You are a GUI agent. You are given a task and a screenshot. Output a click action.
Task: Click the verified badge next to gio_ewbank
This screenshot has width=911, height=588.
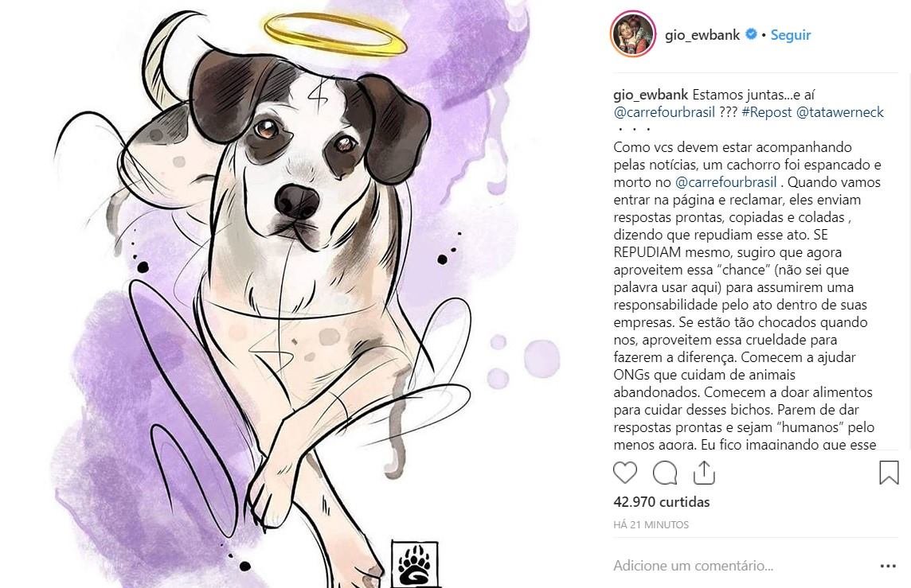click(751, 34)
